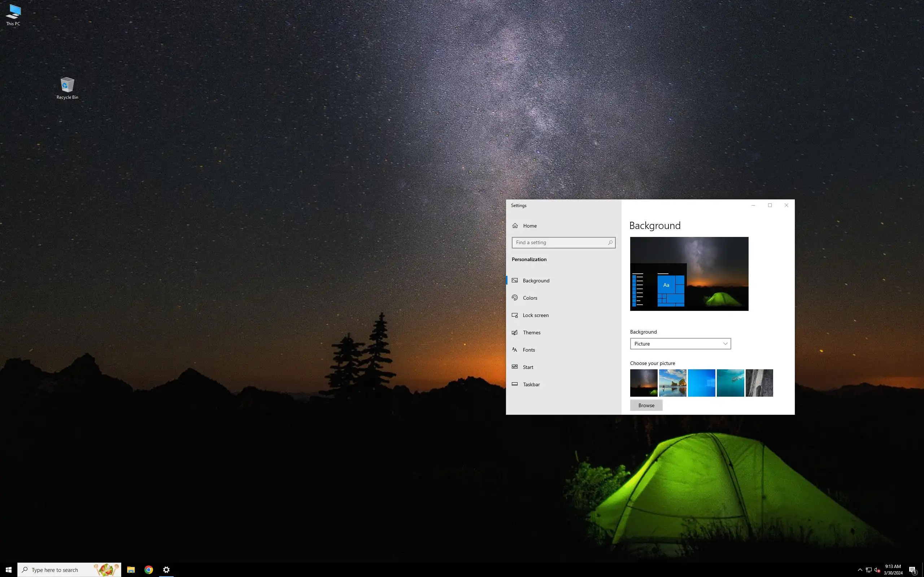Open the Lock screen settings page
This screenshot has height=577, width=924.
535,315
